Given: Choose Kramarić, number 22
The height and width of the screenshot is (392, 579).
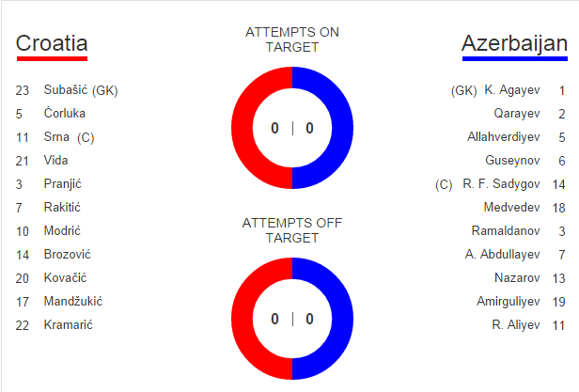Looking at the screenshot, I should point(68,325).
